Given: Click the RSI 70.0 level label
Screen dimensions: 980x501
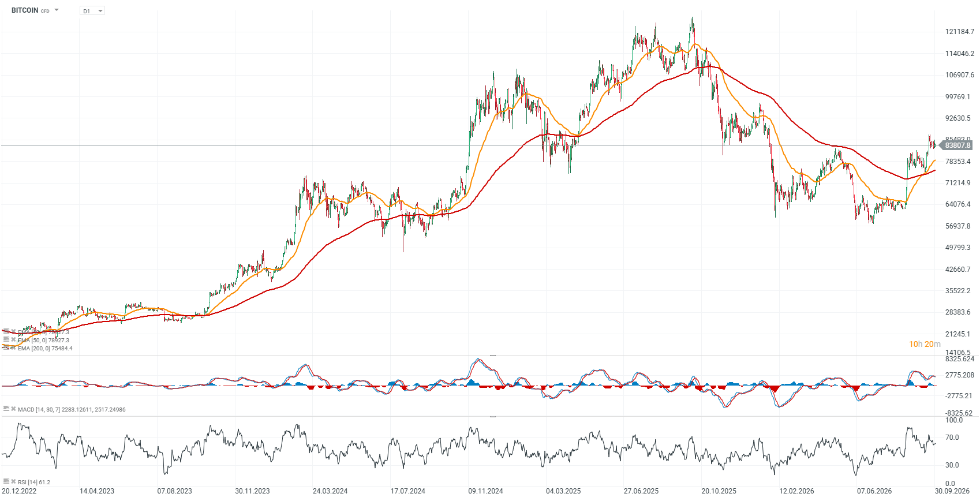Looking at the screenshot, I should coord(952,438).
